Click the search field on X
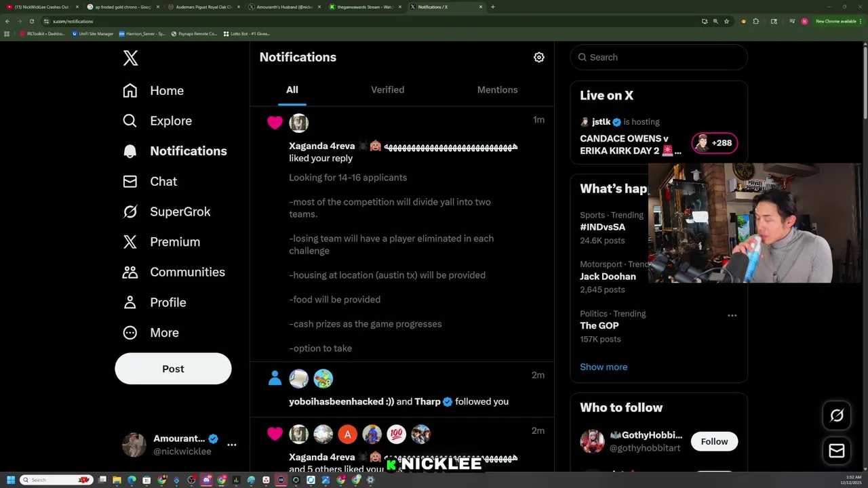The height and width of the screenshot is (488, 868). click(659, 58)
